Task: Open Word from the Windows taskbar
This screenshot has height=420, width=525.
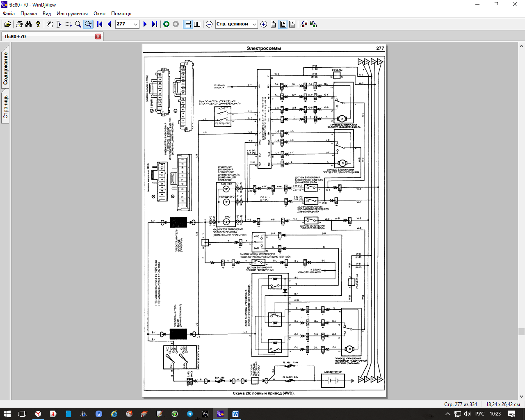Action: [235, 414]
